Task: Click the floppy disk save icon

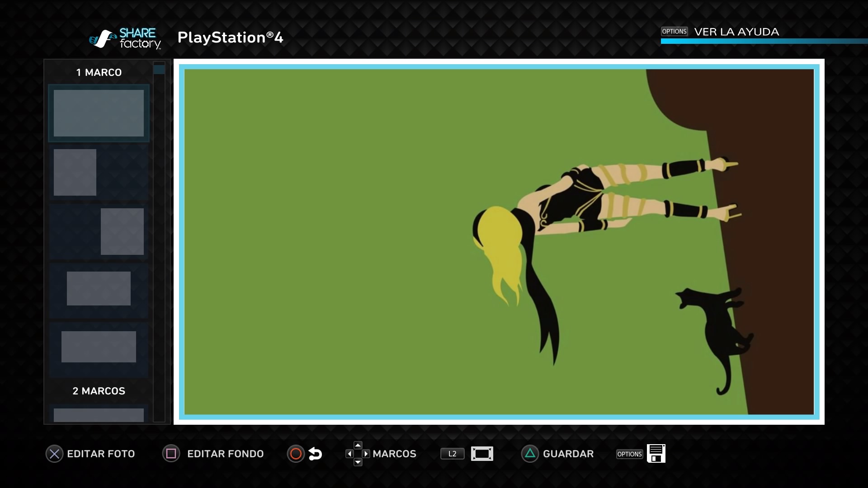Action: tap(656, 453)
